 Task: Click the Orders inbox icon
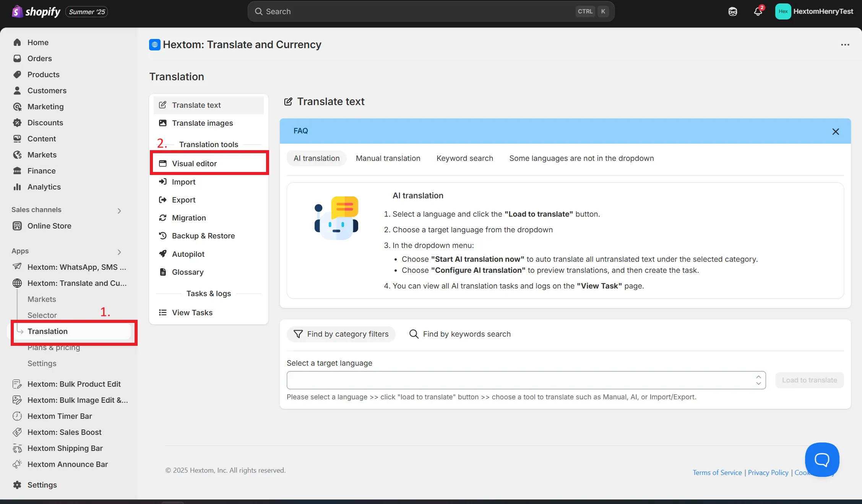click(x=17, y=58)
